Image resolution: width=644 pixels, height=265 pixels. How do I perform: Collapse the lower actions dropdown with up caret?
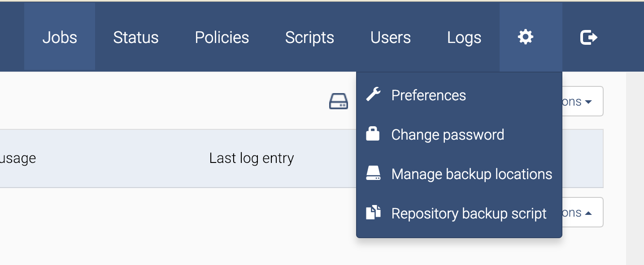pyautogui.click(x=583, y=213)
